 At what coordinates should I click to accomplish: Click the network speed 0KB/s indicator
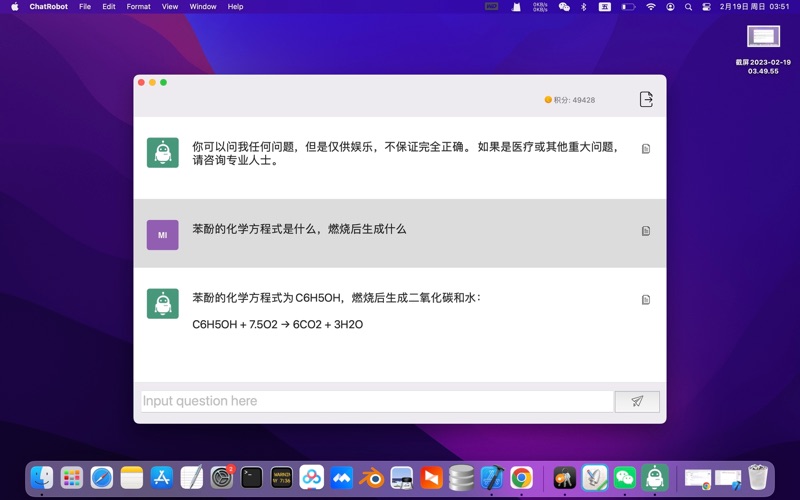(x=540, y=7)
